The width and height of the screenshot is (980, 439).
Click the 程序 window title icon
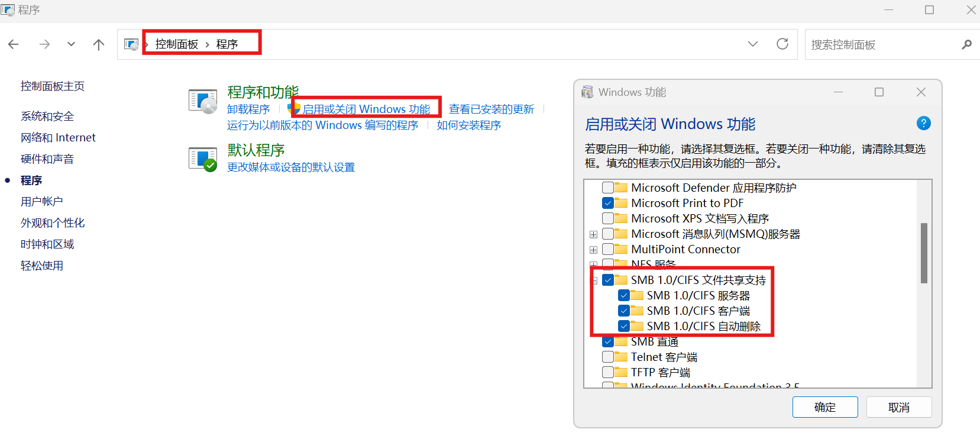coord(8,10)
